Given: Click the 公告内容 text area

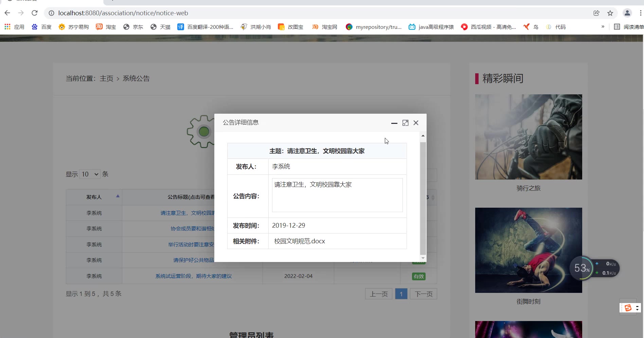Looking at the screenshot, I should 337,195.
